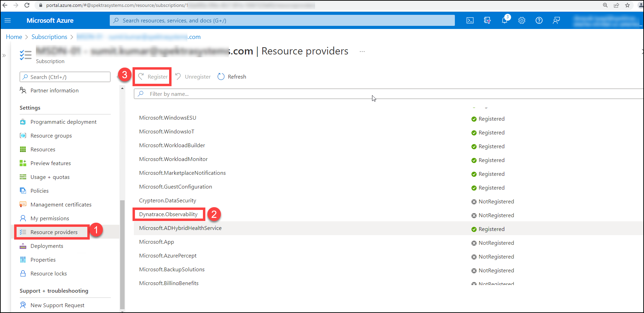Select Microsoft.WorkloadBuilder provider
Screen dimensions: 644x313
pyautogui.click(x=172, y=145)
